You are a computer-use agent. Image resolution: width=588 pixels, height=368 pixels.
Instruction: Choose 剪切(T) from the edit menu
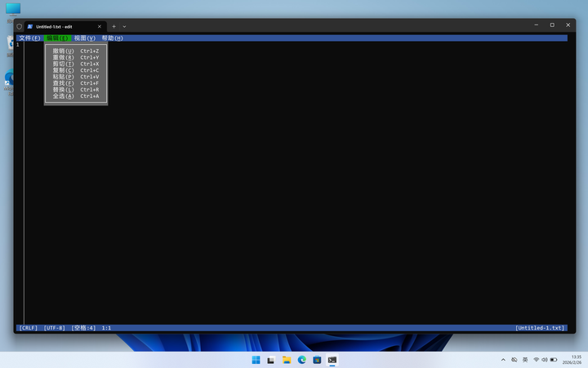(76, 64)
